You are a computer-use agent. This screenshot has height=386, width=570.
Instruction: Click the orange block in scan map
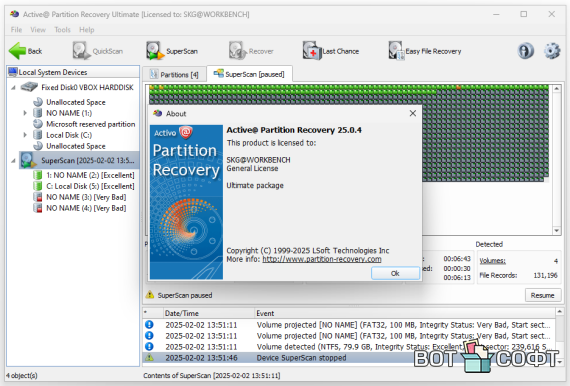(458, 87)
